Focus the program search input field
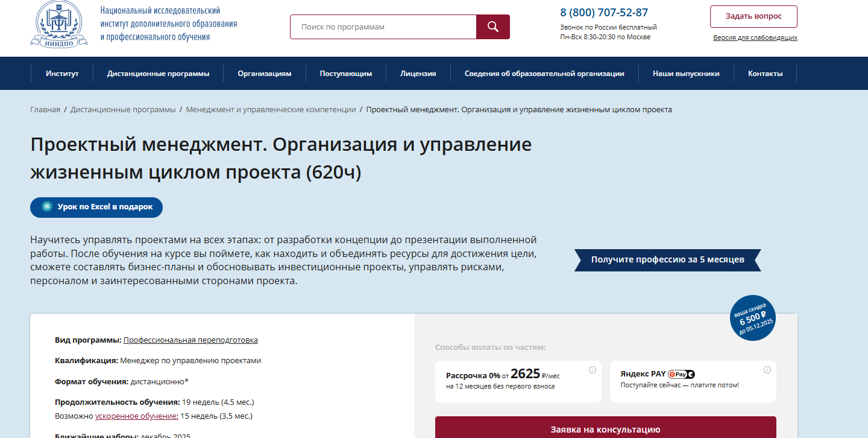 383,27
